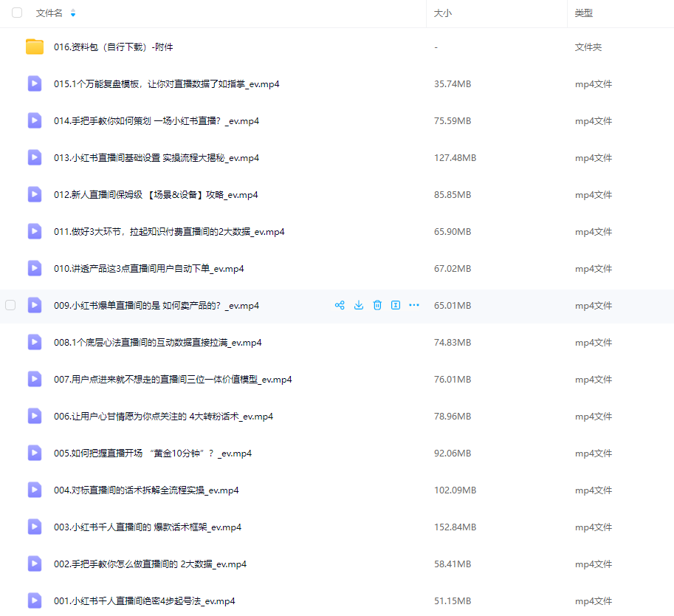Click the size value 67.02MB
Screen dimensions: 674x616
click(x=453, y=268)
